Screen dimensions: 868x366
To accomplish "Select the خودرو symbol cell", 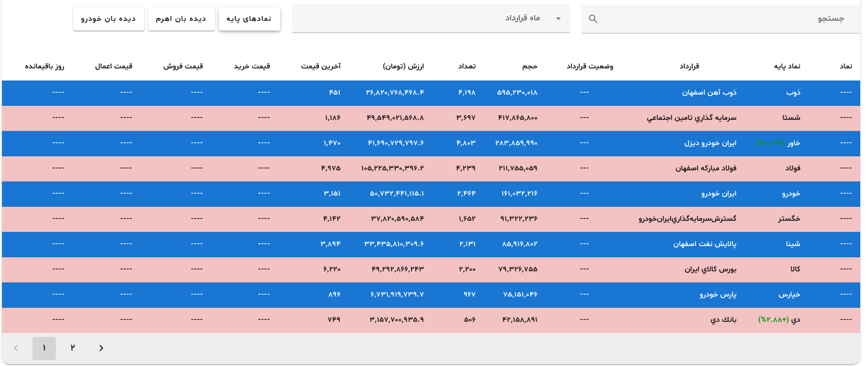I will pos(791,194).
